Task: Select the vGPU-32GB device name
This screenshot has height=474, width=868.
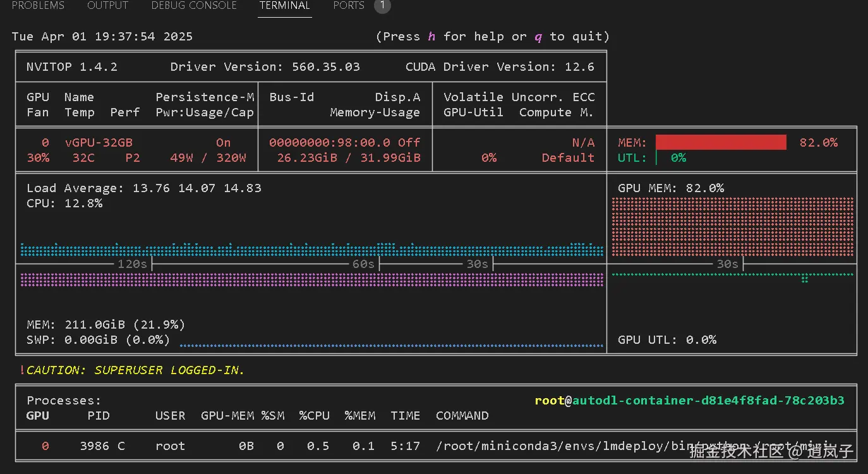Action: tap(99, 143)
